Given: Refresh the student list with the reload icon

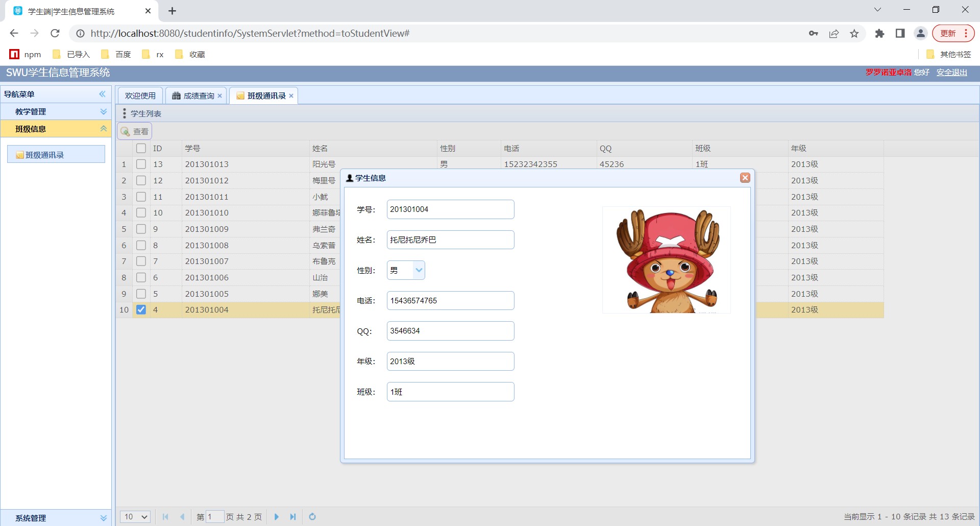Looking at the screenshot, I should tap(312, 517).
